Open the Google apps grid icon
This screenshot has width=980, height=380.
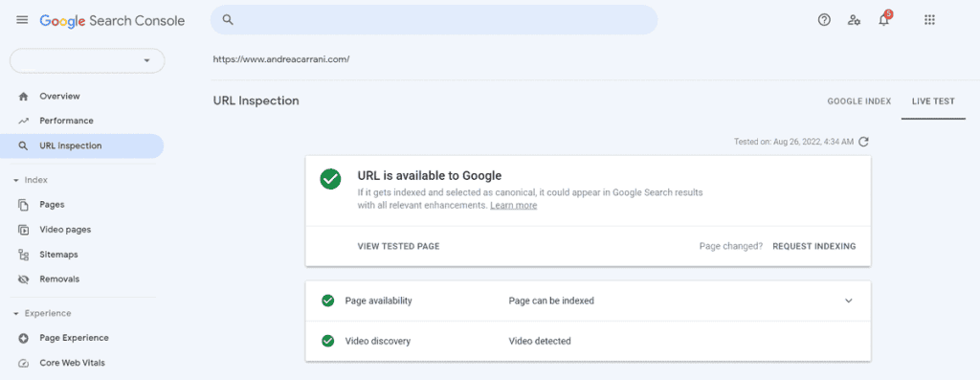(929, 20)
